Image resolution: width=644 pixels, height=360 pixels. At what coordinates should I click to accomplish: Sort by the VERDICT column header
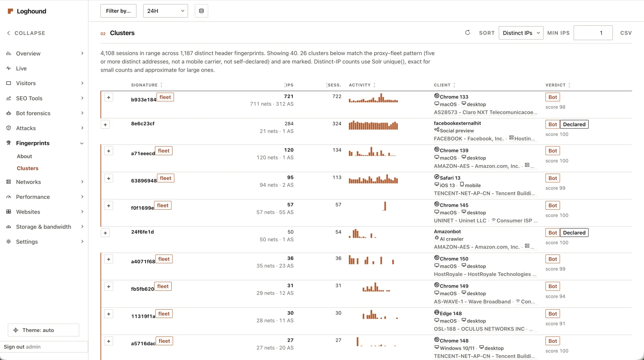click(x=558, y=85)
